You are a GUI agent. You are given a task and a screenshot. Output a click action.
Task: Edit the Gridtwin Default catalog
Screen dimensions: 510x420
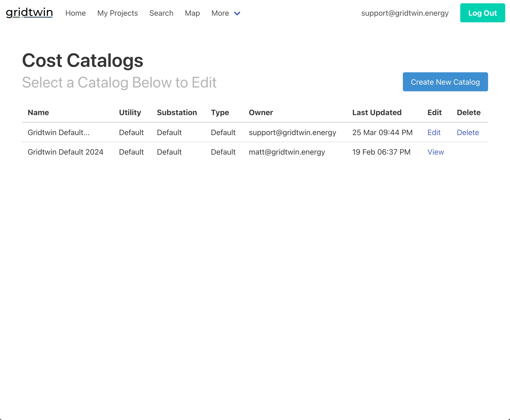point(434,132)
